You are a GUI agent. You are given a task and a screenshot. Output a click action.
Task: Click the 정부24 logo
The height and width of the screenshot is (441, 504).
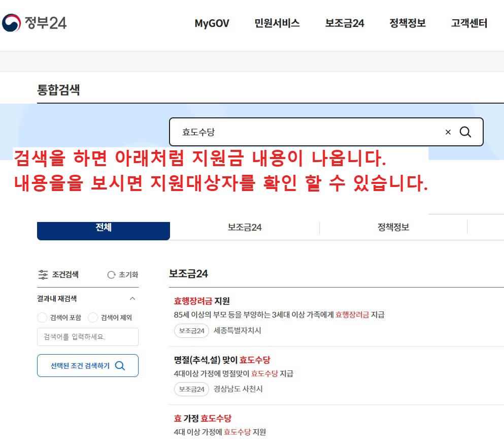34,23
